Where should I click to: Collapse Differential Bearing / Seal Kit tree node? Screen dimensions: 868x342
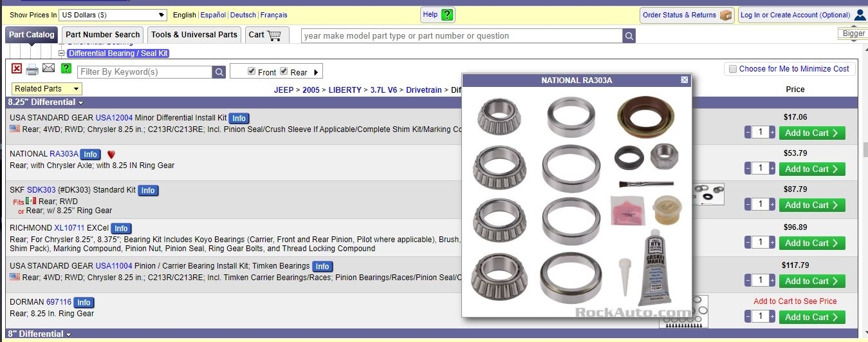(x=62, y=53)
